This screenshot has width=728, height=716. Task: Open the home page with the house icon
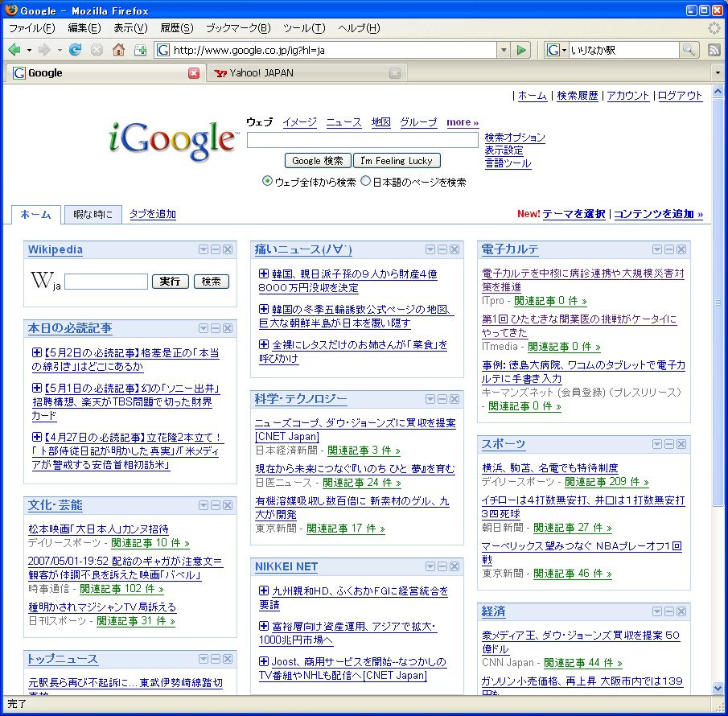(x=118, y=50)
